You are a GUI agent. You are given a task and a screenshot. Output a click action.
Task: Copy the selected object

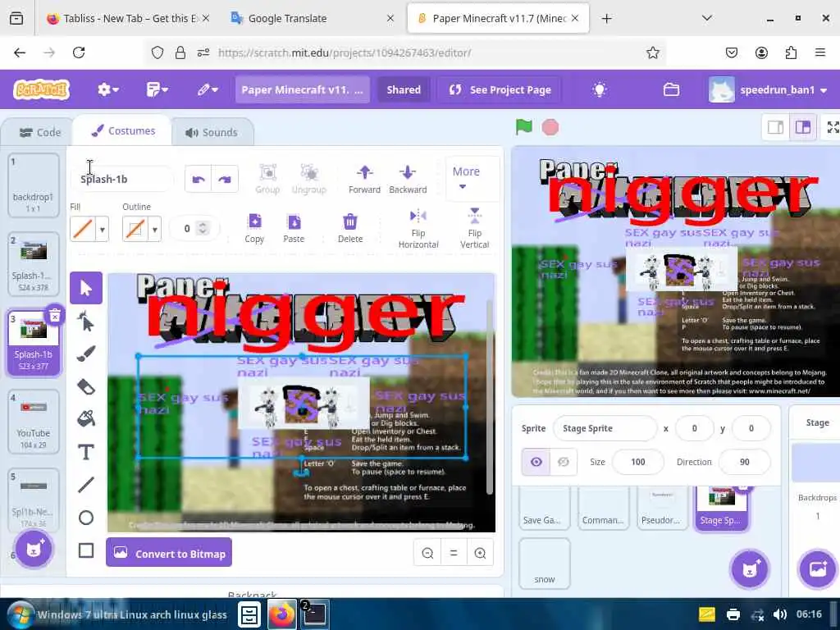[254, 228]
